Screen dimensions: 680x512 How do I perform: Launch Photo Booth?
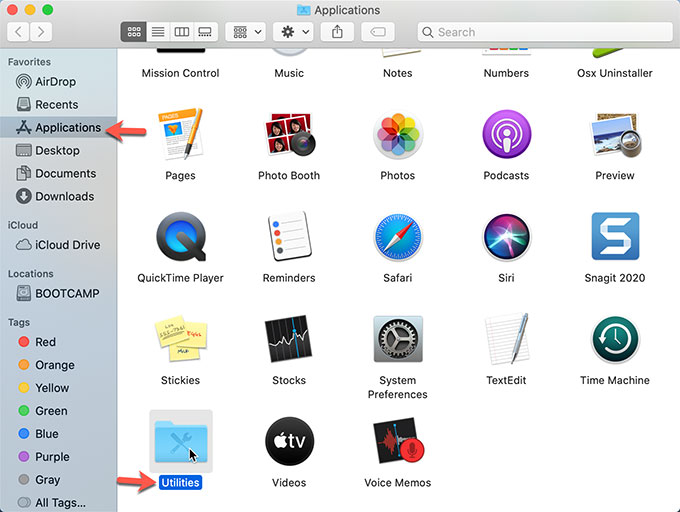tap(289, 134)
